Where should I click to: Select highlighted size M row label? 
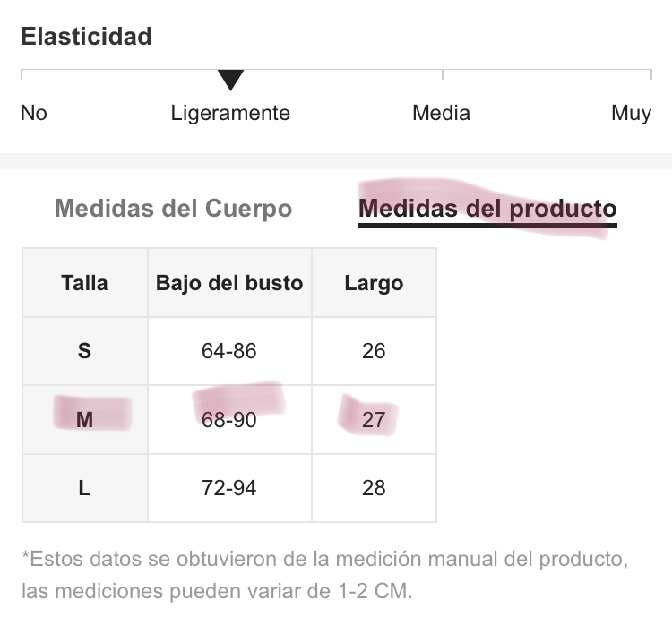tap(85, 420)
